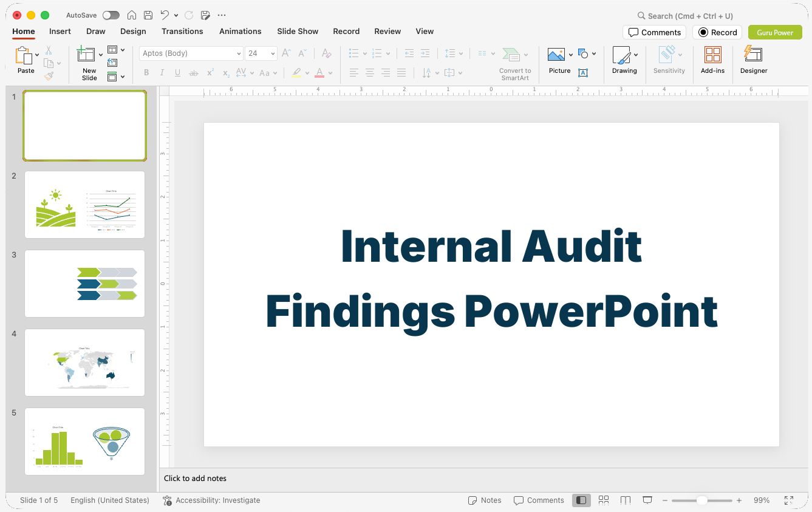Viewport: 812px width, 512px height.
Task: Open the font size 24 dropdown
Action: [261, 53]
